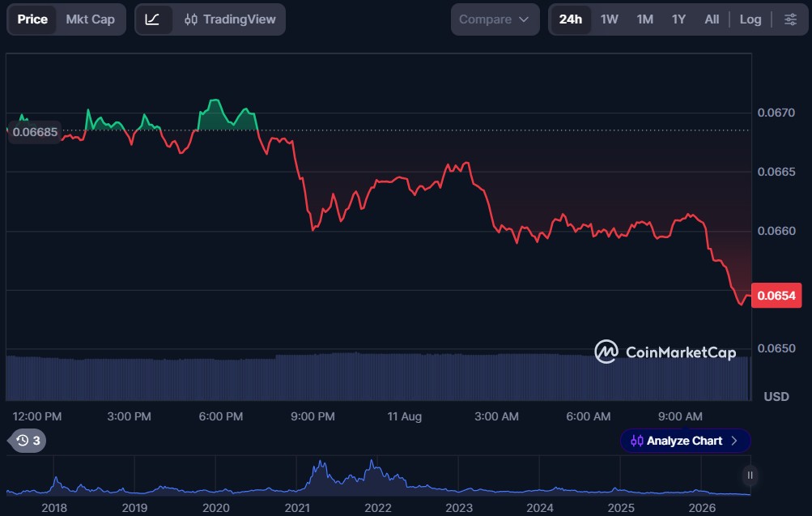Click the current price label 0.0654
Screen dimensions: 812x516
776,296
